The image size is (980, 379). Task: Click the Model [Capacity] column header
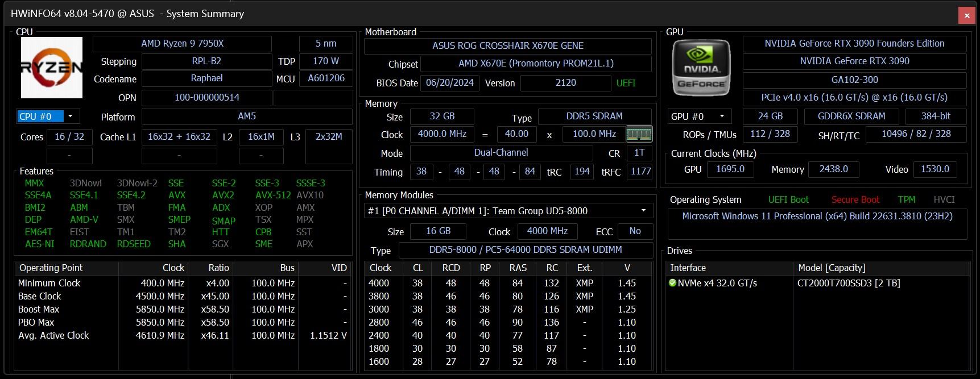pos(880,268)
